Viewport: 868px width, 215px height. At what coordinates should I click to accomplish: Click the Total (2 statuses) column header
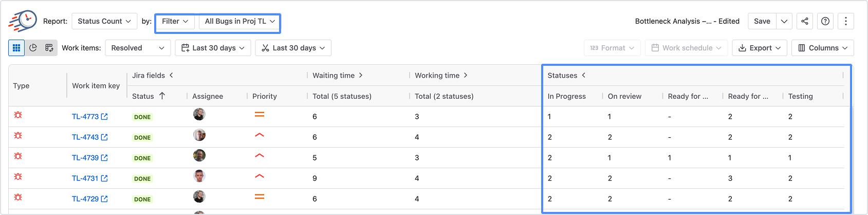point(445,96)
